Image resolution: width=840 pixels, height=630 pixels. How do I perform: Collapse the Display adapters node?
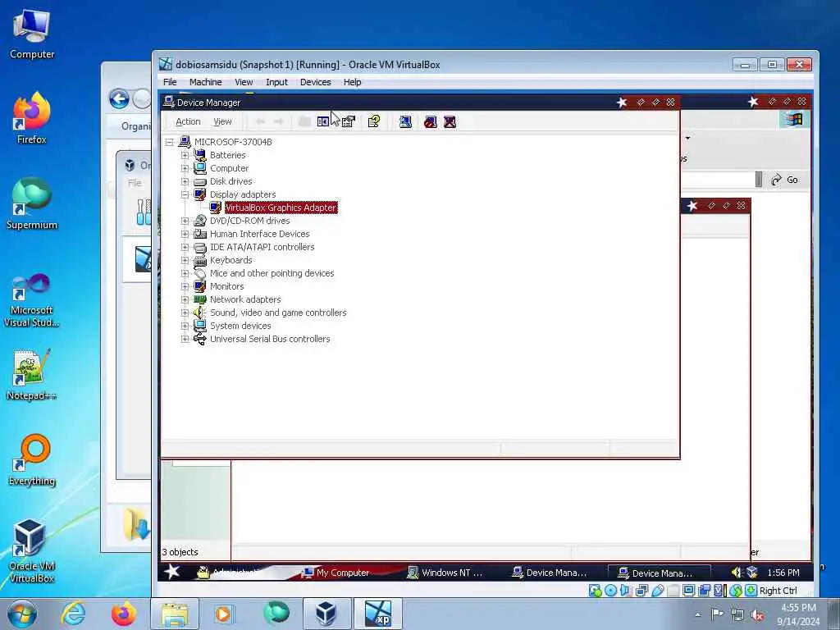coord(185,194)
